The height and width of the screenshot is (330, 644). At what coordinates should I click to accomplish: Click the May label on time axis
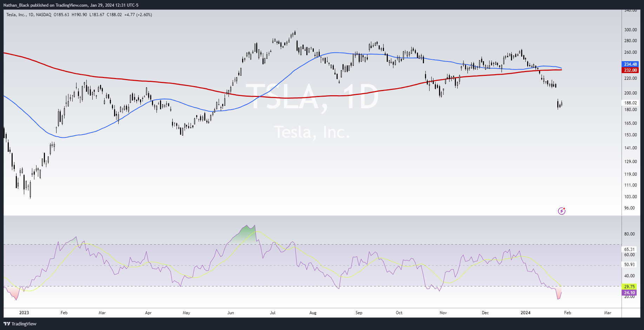tap(186, 313)
